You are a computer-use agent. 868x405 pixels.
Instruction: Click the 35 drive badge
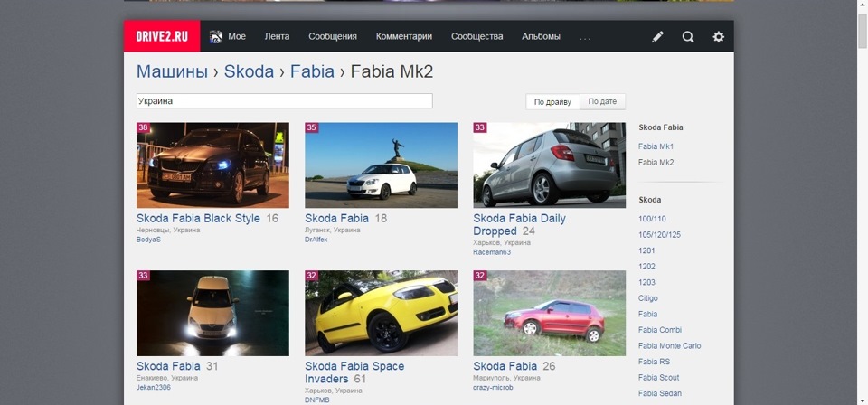[312, 127]
